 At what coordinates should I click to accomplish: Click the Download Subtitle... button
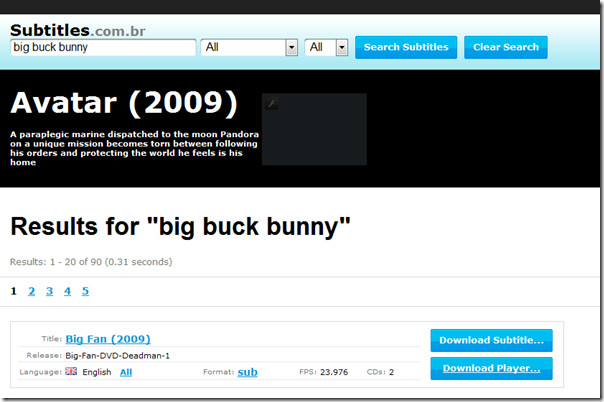(492, 340)
